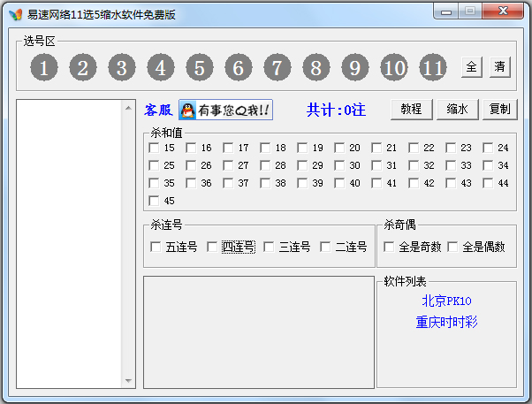Select number ball 6
Screen dimensions: 532x404
(x=239, y=67)
